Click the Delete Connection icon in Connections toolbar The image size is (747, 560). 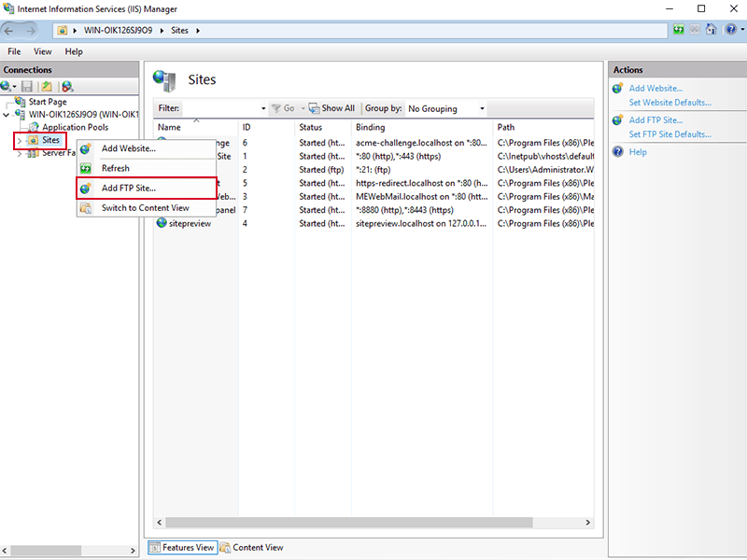(67, 86)
